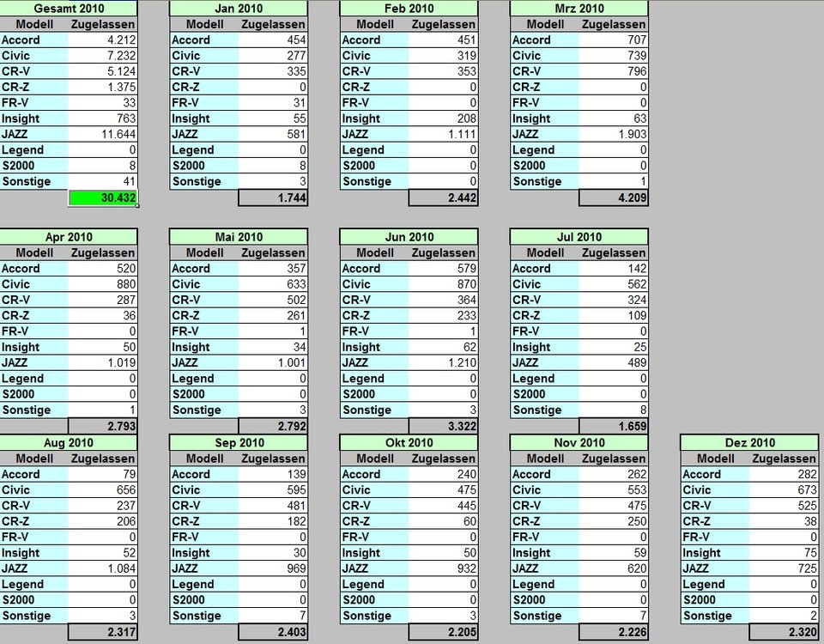The height and width of the screenshot is (644, 824).
Task: Select the Mrz 2010 total 4.209
Action: pos(613,197)
